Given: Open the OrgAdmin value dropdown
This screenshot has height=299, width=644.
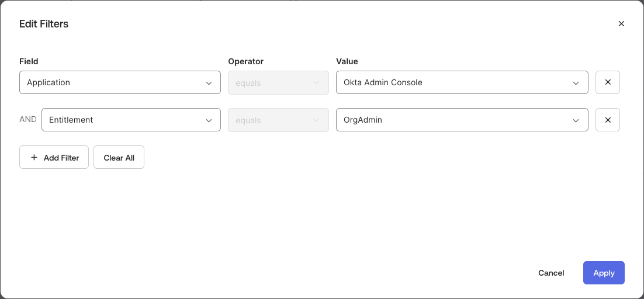Looking at the screenshot, I should (x=462, y=120).
